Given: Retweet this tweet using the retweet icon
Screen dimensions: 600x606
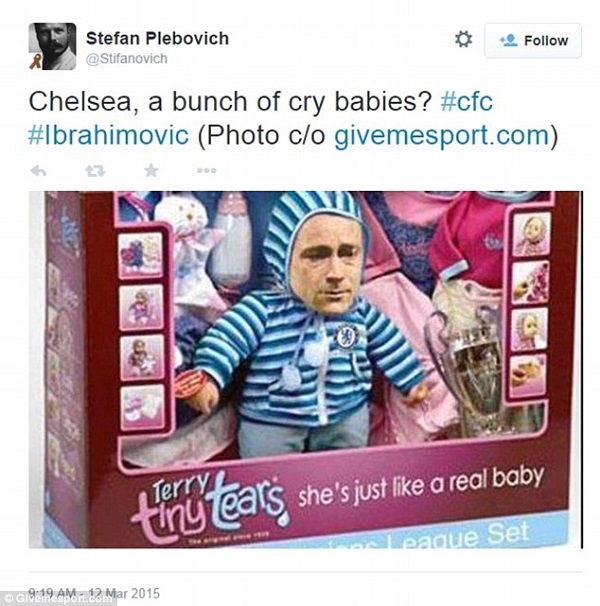Looking at the screenshot, I should coord(95,171).
